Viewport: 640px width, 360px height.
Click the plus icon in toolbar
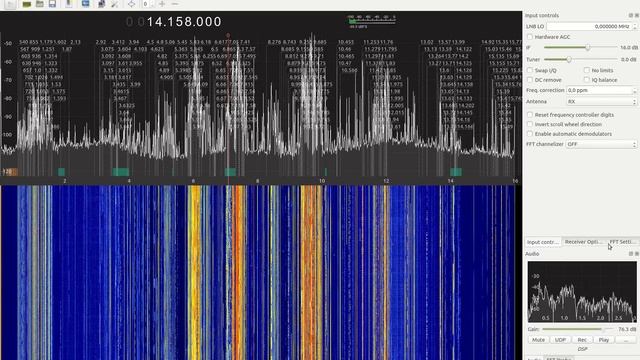[162, 4]
